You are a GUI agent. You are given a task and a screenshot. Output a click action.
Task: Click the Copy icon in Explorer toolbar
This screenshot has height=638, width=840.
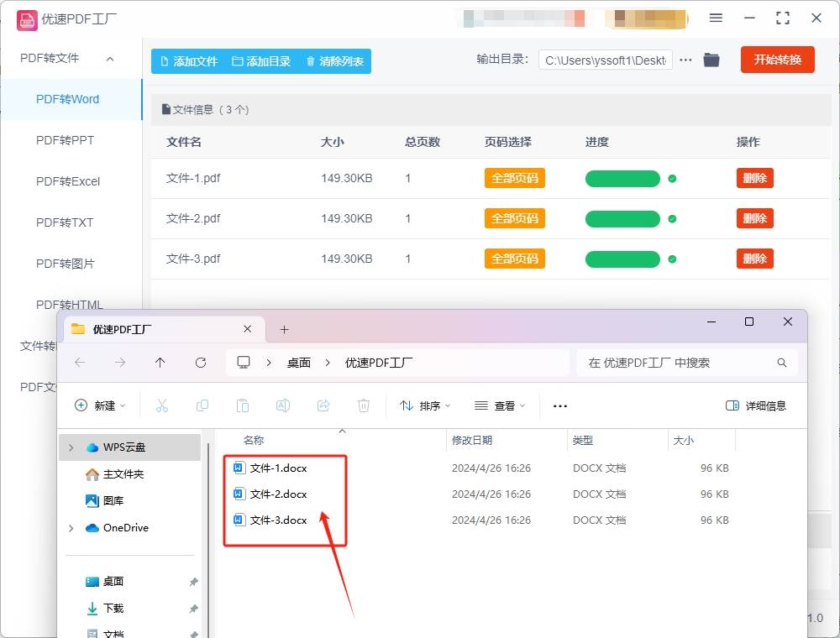click(x=202, y=405)
